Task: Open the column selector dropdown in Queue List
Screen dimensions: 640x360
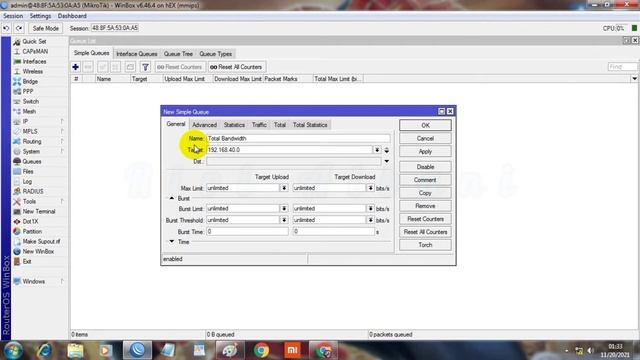Action: point(634,79)
